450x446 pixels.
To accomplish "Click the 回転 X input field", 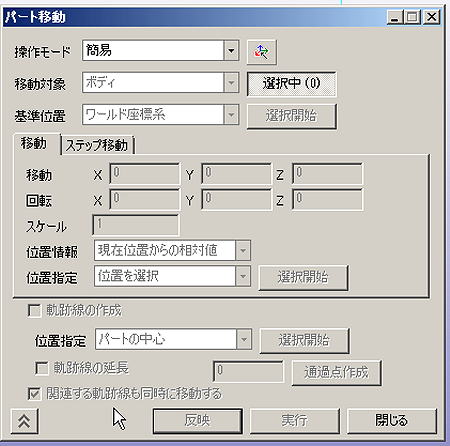I will click(145, 199).
